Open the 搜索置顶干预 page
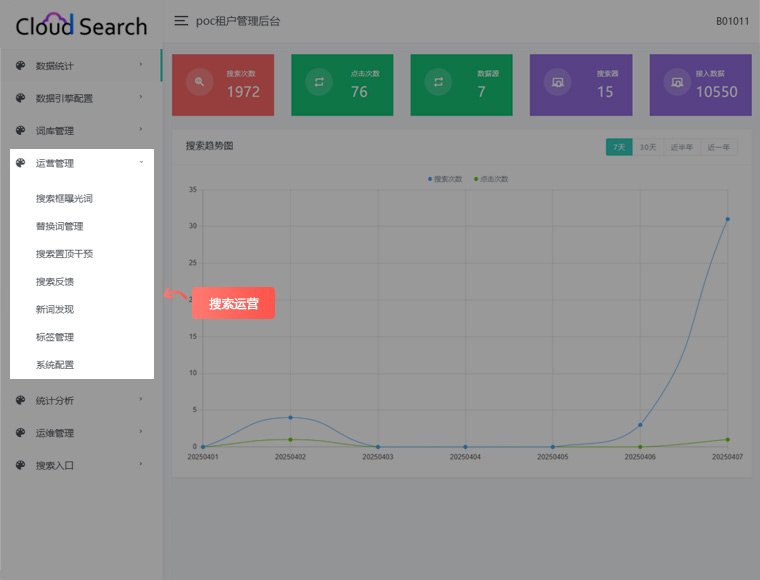The width and height of the screenshot is (760, 580). 64,254
